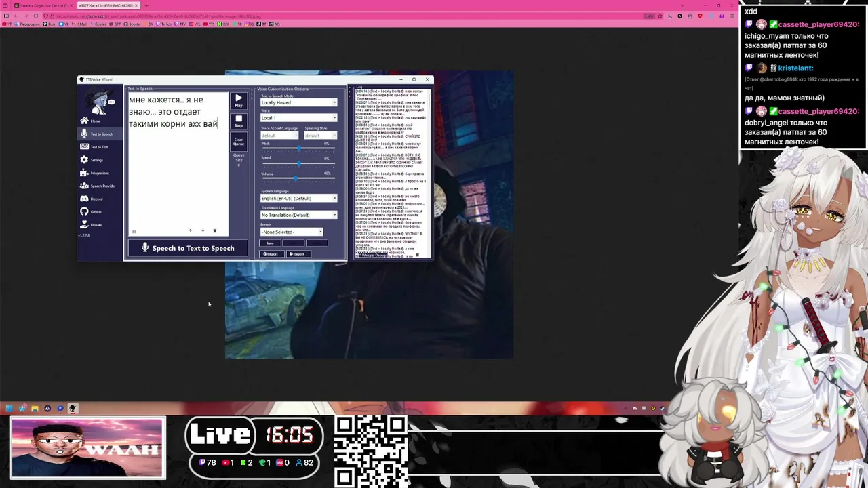Click the Whisper Debug button in Log panel
This screenshot has width=868, height=488.
pyautogui.click(x=372, y=255)
